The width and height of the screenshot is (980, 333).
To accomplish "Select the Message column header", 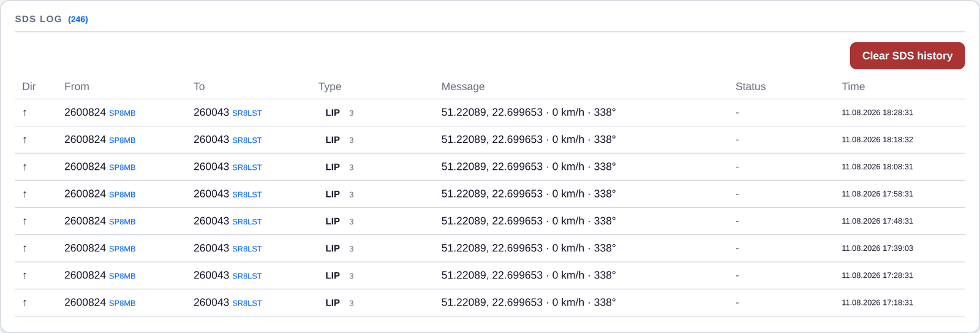I will pos(463,86).
